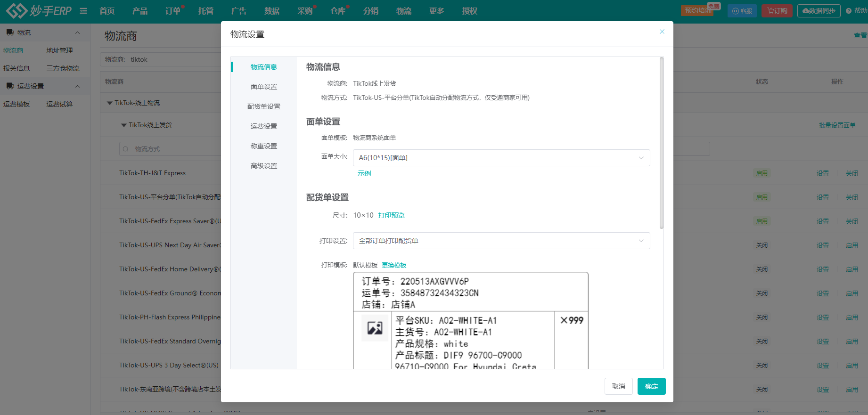868x415 pixels.
Task: Click the dialog vertical scrollbar
Action: tap(662, 143)
